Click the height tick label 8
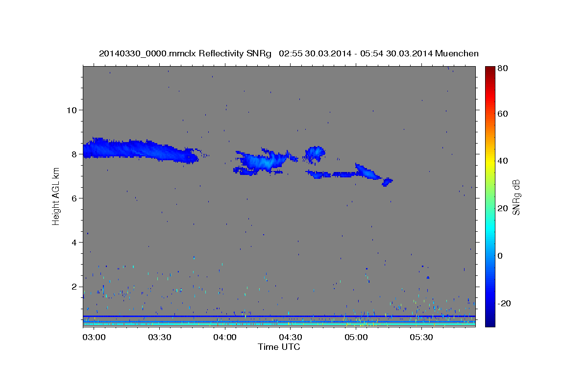Viewport: 588px width, 392px height. pos(73,154)
